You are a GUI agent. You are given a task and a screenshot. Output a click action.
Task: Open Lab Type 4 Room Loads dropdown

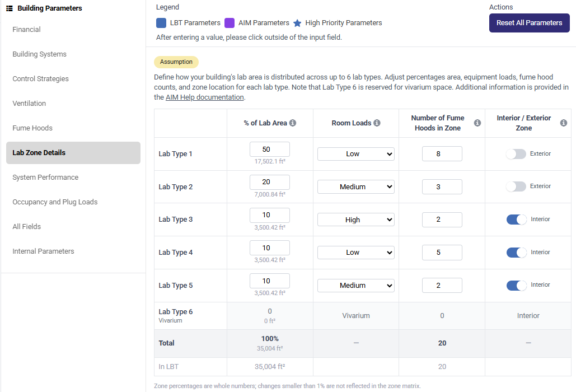click(x=355, y=253)
